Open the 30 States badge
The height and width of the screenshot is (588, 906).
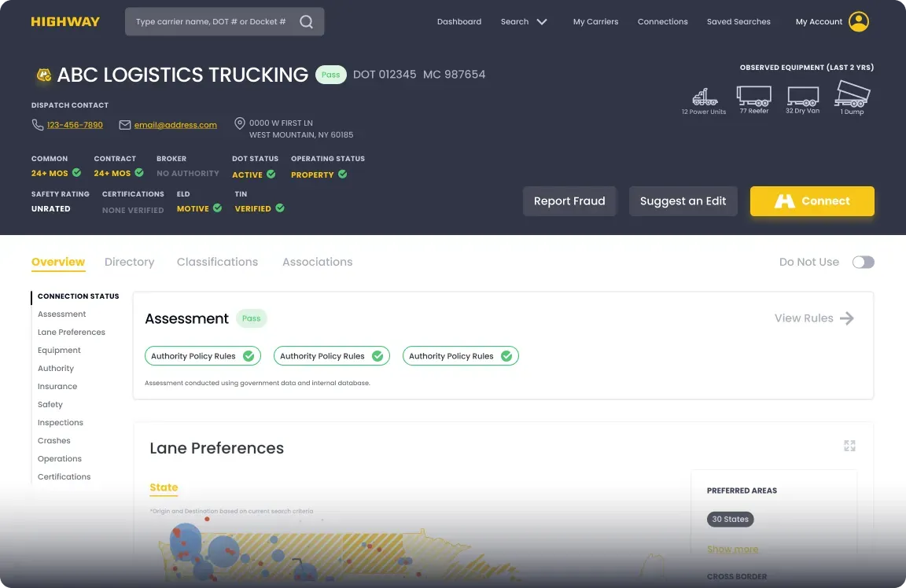point(730,519)
